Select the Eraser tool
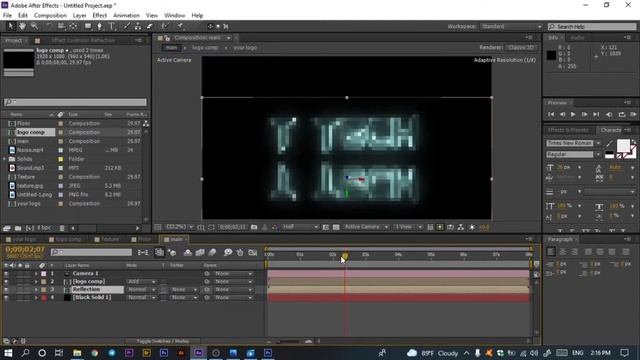 [150, 26]
